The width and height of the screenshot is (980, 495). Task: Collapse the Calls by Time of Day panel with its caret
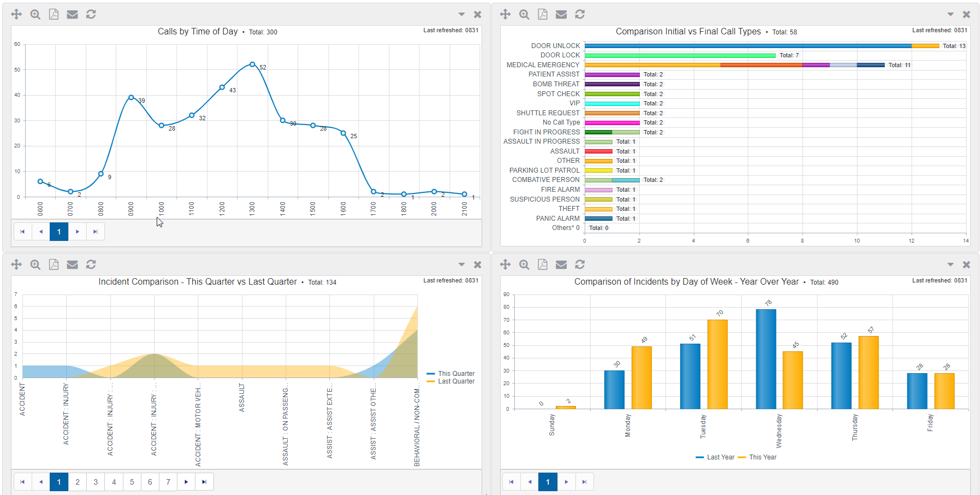[461, 14]
